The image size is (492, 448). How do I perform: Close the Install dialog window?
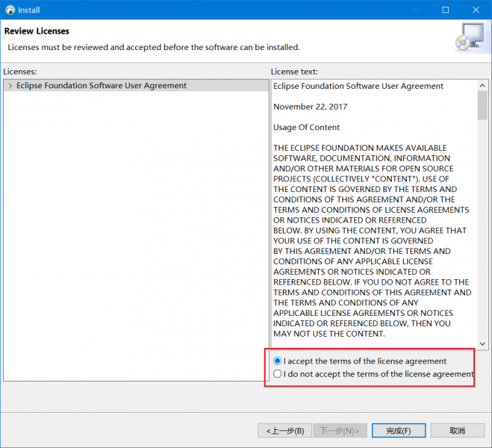click(x=476, y=10)
